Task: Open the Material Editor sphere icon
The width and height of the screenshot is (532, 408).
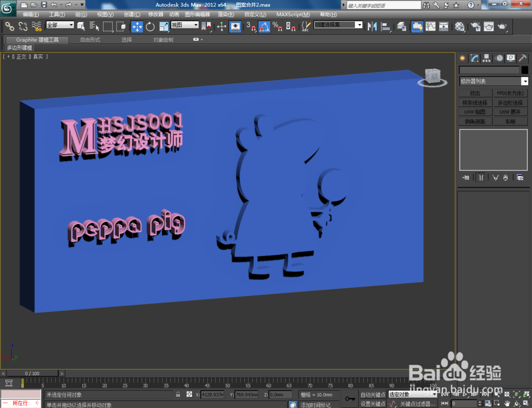Action: [x=460, y=26]
